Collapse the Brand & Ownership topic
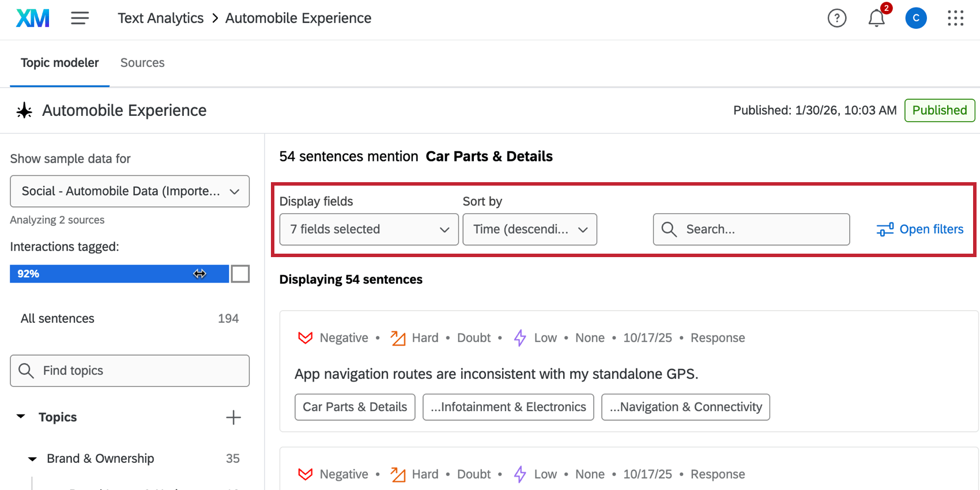This screenshot has width=980, height=490. [33, 459]
